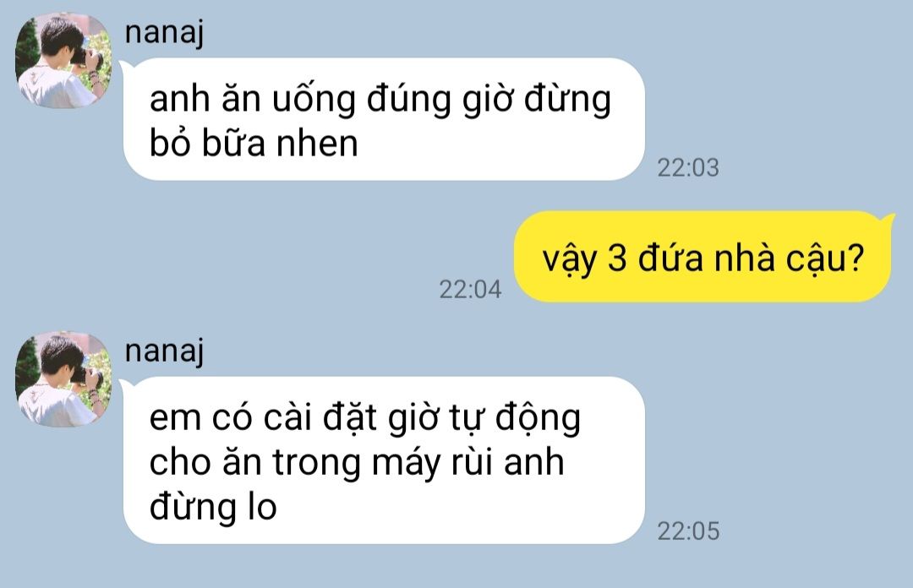The image size is (913, 588).
Task: Select the yellow bubble 'vậy 3 đứa nhà cậu?'
Action: (703, 257)
